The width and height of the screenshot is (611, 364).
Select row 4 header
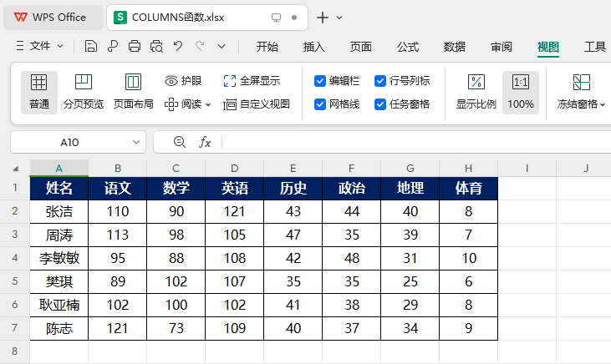[x=15, y=258]
